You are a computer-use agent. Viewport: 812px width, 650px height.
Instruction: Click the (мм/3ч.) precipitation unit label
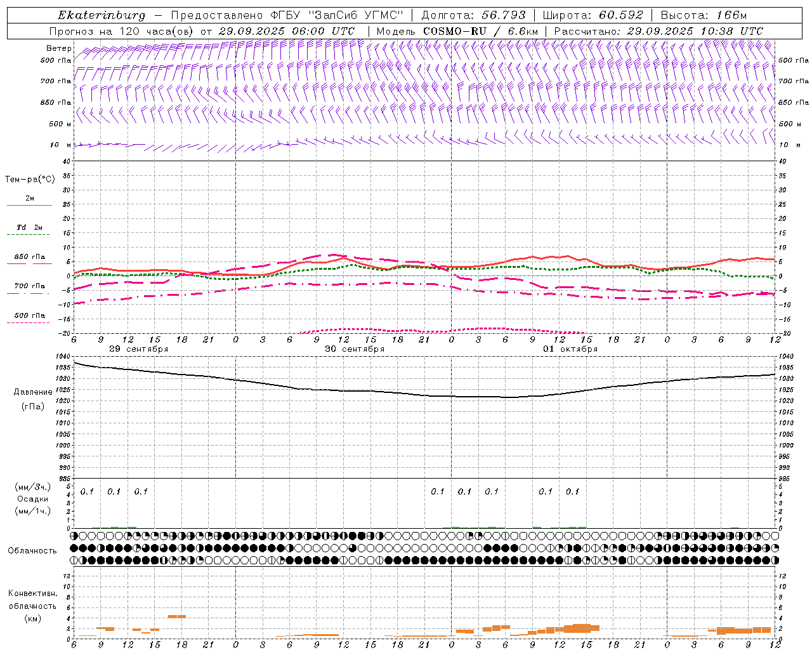click(33, 487)
